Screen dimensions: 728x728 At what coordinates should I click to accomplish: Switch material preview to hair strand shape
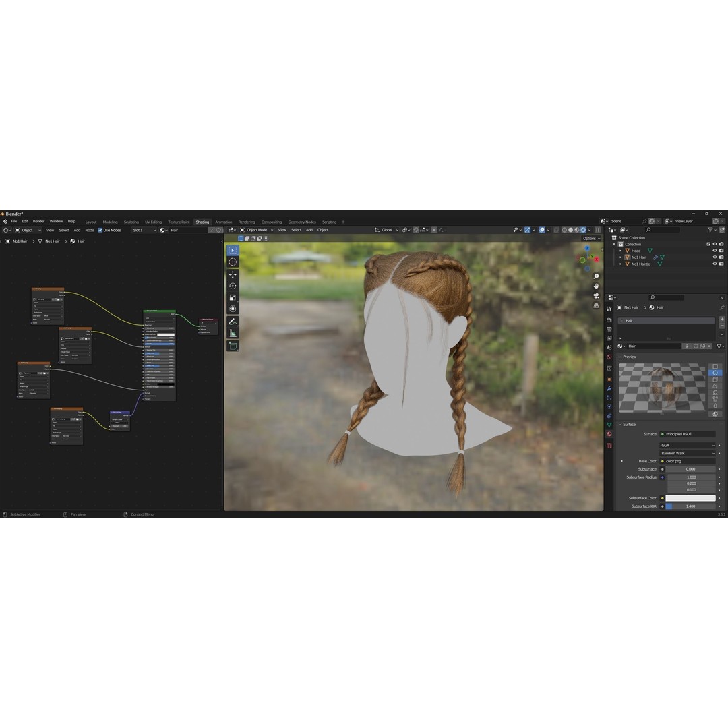click(715, 386)
